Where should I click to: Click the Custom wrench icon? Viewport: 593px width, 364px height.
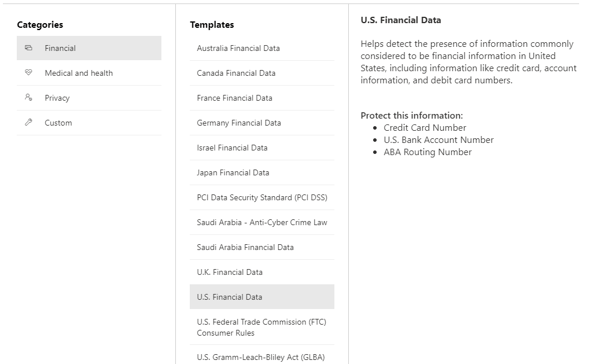pos(28,122)
